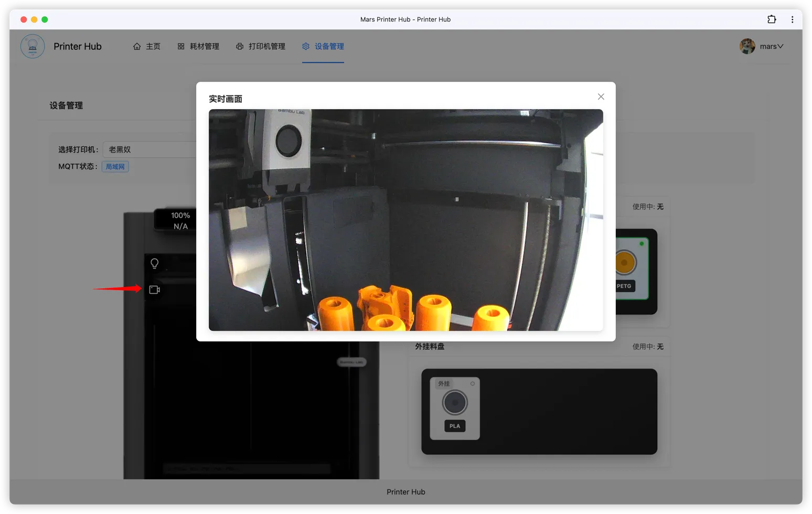Screen dimensions: 812x514
Task: Click the 100% print progress indicator
Action: coord(180,216)
